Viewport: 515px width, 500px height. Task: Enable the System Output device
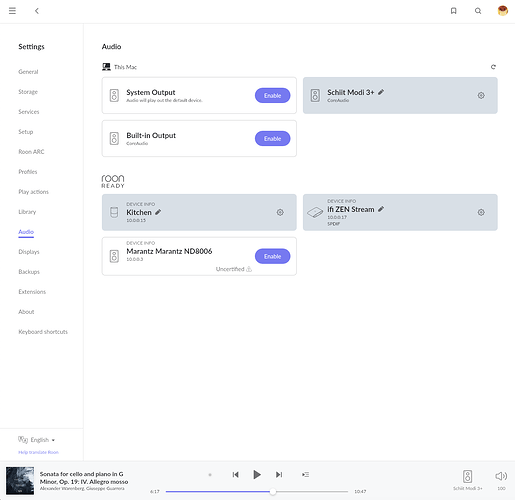272,96
